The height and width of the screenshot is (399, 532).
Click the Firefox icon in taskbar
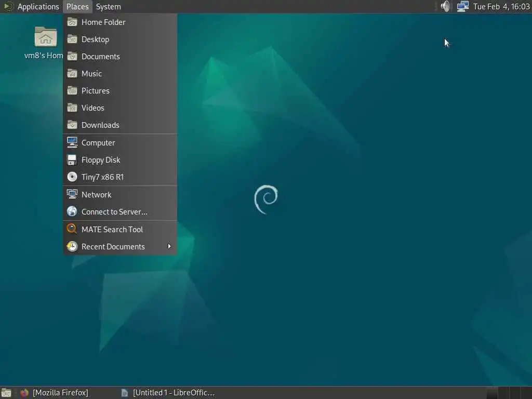click(24, 393)
